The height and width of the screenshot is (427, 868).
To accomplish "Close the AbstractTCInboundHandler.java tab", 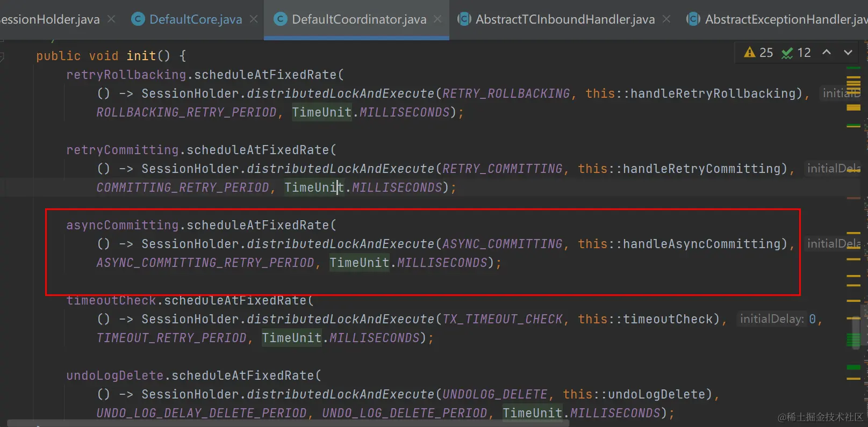I will pos(666,19).
